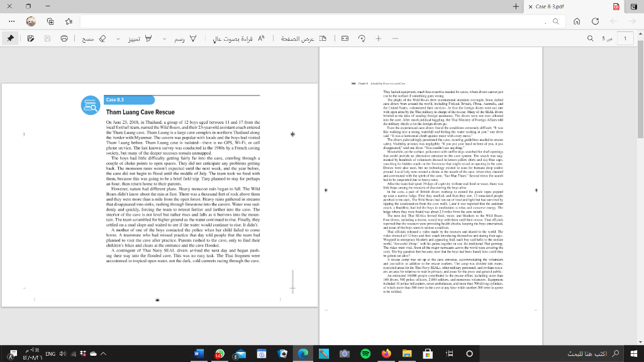Open File Explorer from the taskbar
644x362 pixels.
tap(407, 353)
